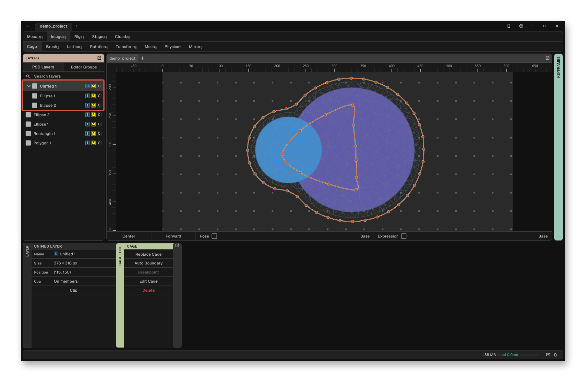This screenshot has width=588, height=391.
Task: Click the C badge on Polygon 1
Action: [x=99, y=143]
